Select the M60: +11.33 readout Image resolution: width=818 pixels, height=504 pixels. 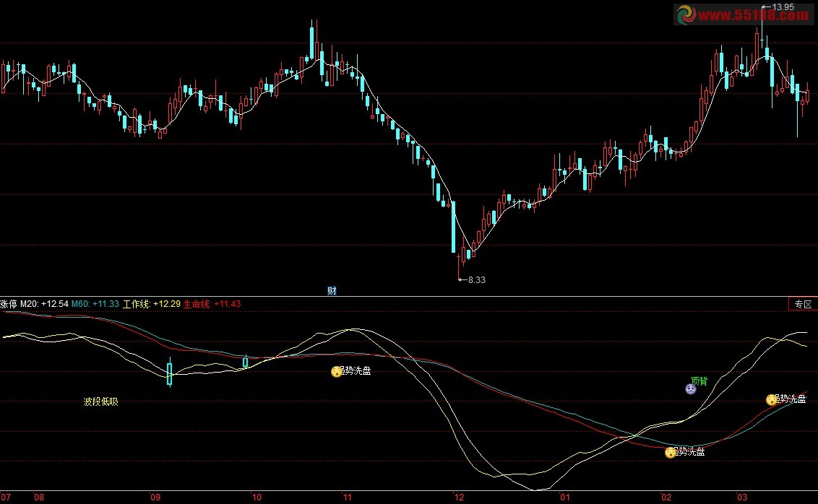95,304
